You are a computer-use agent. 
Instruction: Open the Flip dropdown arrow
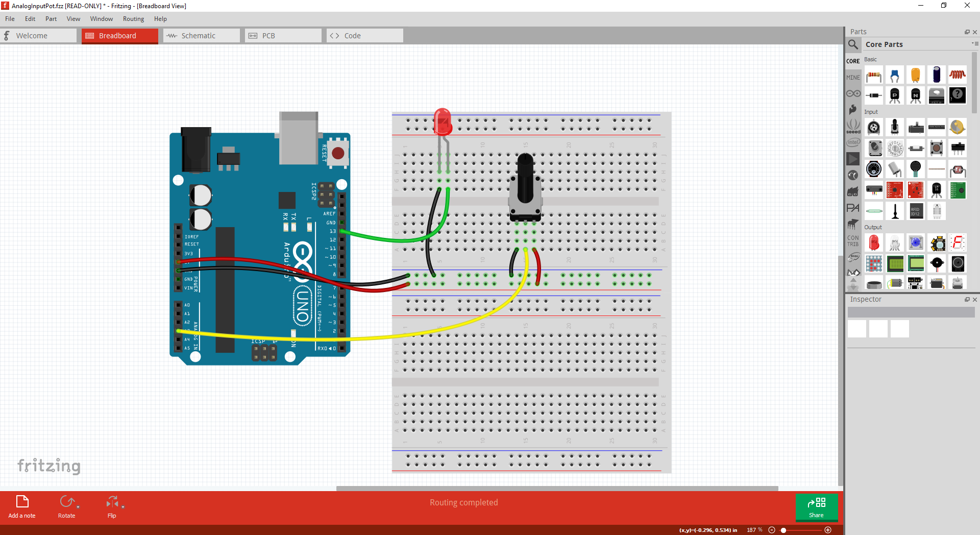(123, 507)
